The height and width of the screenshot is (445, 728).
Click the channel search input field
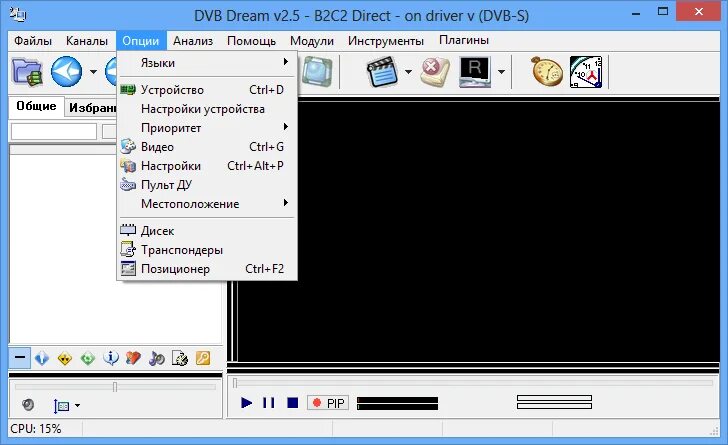[54, 131]
